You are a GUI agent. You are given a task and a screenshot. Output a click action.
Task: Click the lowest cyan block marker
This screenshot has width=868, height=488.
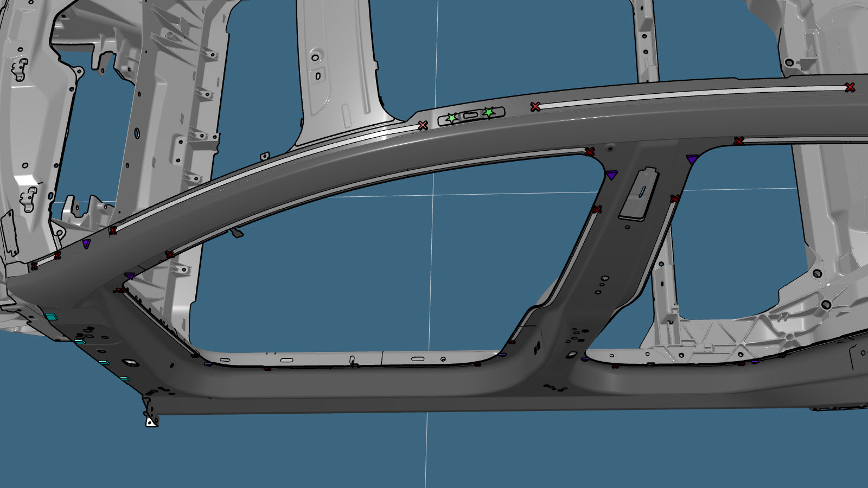(124, 379)
